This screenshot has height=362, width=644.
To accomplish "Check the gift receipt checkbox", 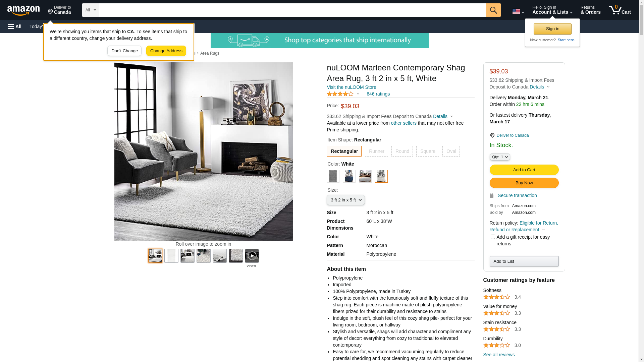I will click(493, 237).
